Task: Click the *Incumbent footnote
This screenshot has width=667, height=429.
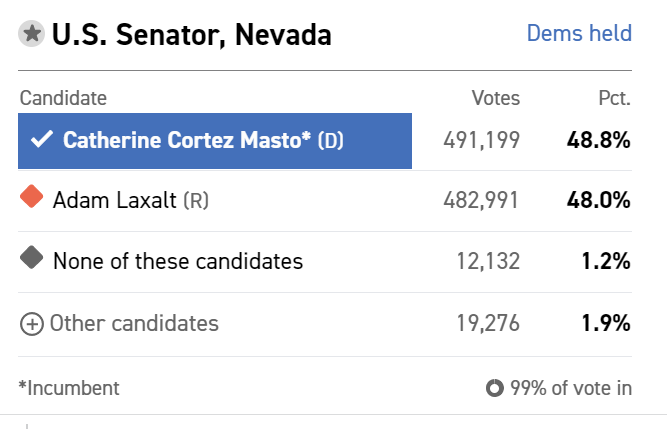Action: 69,388
